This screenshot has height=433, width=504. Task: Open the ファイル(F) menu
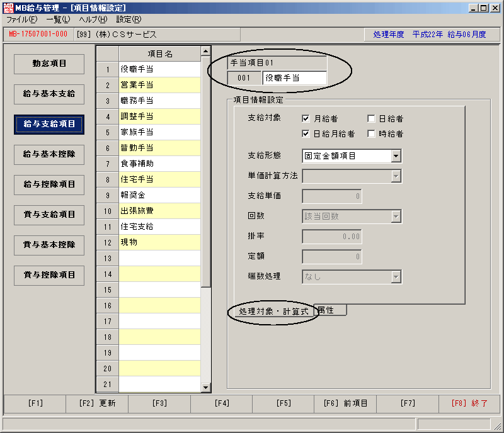pyautogui.click(x=22, y=20)
